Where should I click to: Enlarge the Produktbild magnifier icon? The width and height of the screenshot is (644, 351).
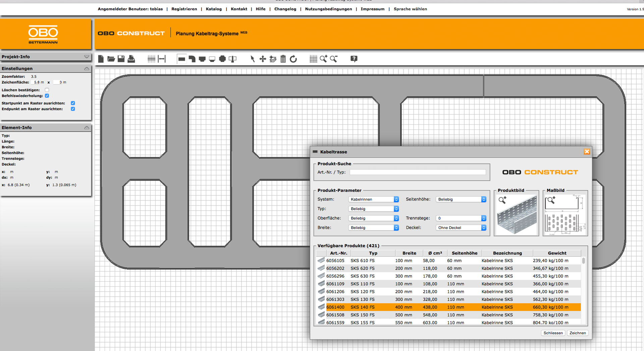(x=502, y=200)
